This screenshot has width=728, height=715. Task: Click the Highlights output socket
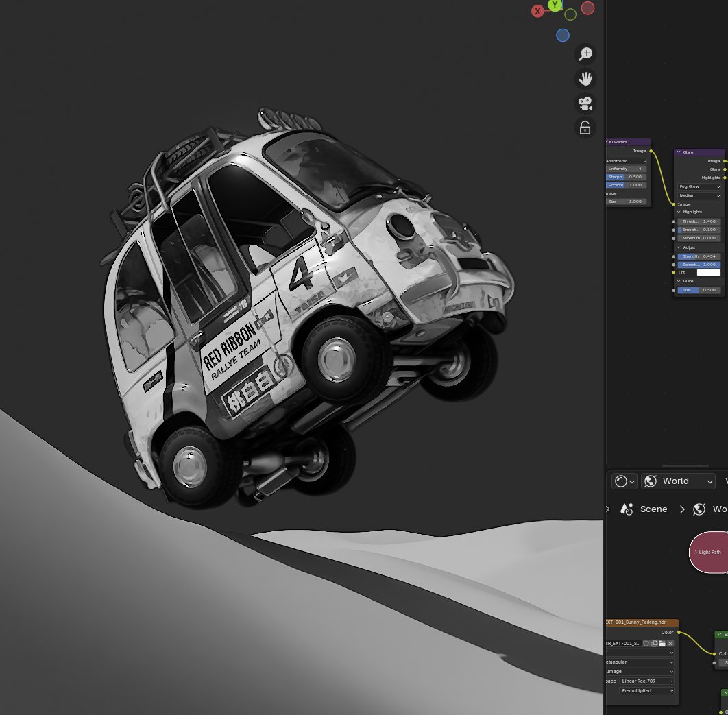click(x=725, y=178)
